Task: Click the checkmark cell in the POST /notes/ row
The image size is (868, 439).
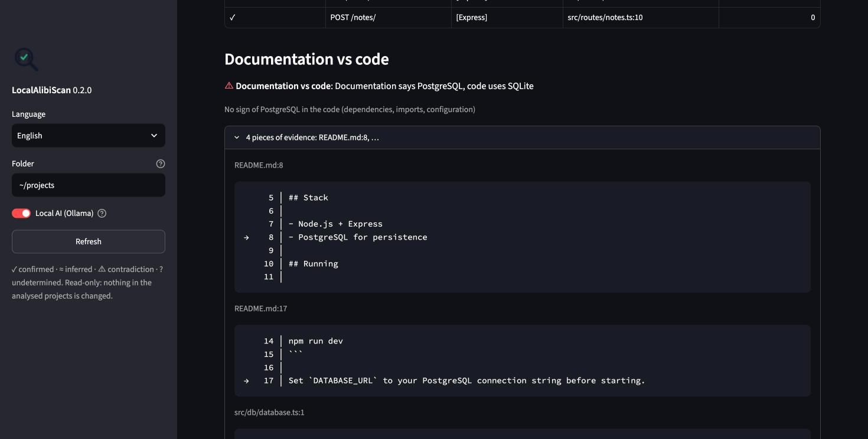Action: click(x=275, y=18)
